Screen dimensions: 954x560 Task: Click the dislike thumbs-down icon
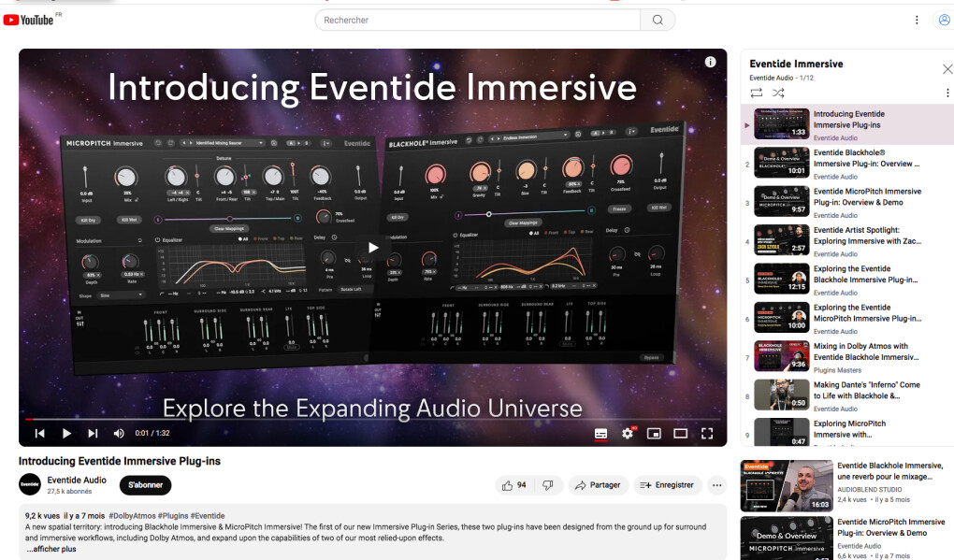(x=548, y=485)
